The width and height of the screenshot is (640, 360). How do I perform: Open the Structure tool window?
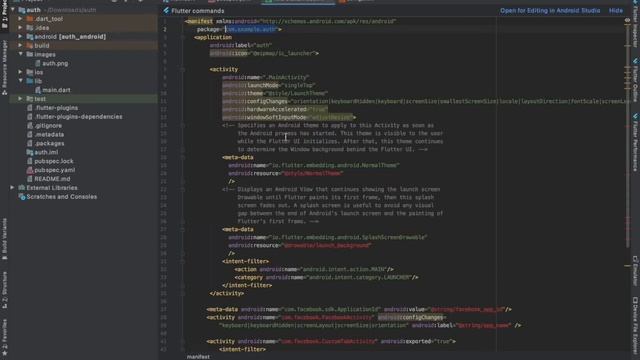[4, 289]
